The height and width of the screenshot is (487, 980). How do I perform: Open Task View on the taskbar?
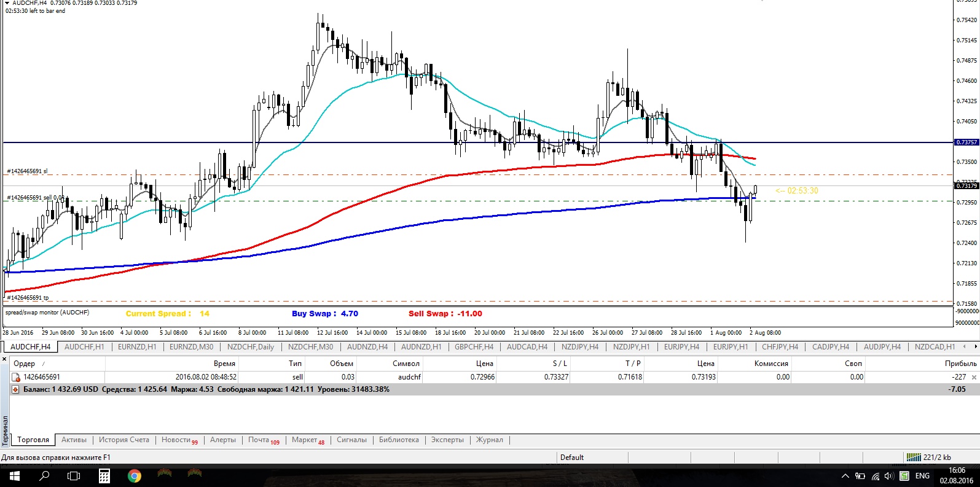coord(74,476)
